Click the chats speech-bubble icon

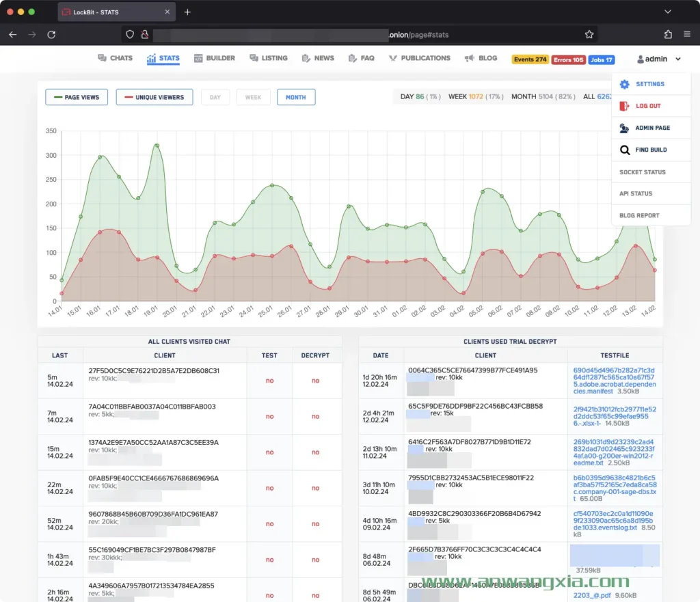pos(103,58)
